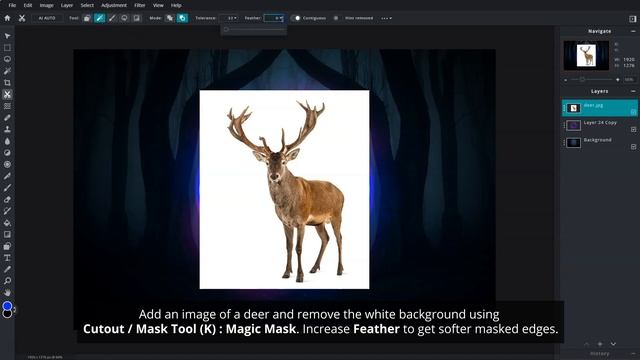Select the Hand / Pan tool

(x=7, y=293)
